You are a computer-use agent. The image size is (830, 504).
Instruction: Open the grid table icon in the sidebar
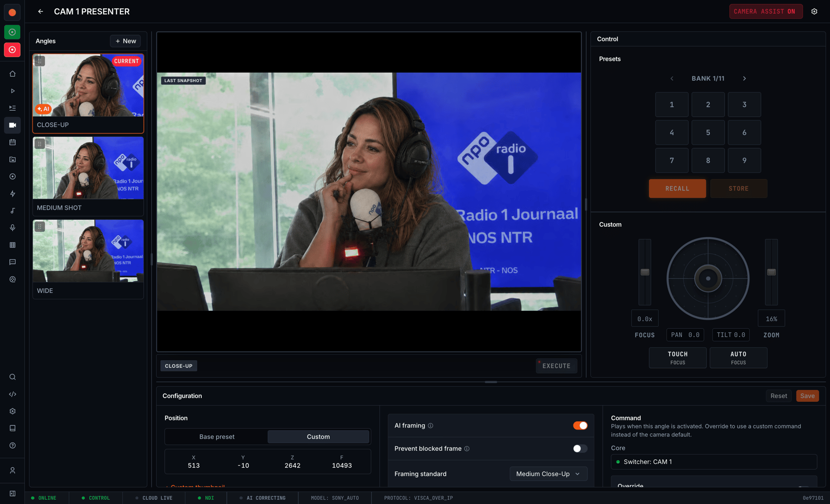coord(13,245)
